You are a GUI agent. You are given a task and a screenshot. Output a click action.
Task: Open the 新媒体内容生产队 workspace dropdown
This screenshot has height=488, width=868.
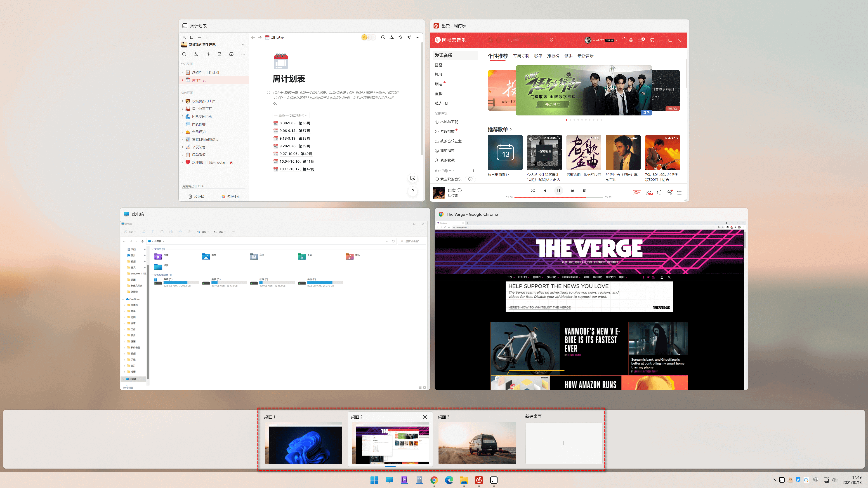tap(243, 45)
